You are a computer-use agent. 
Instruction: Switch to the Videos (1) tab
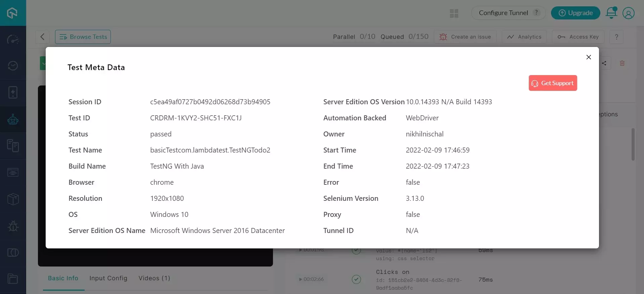pos(154,278)
